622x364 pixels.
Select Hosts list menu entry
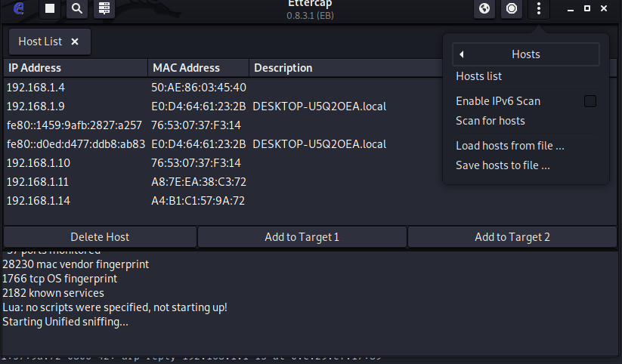[479, 76]
